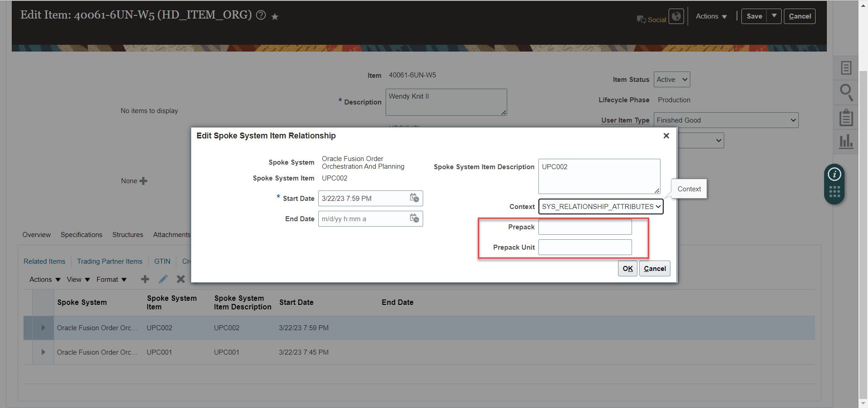Edit selected row using the pencil icon

163,279
